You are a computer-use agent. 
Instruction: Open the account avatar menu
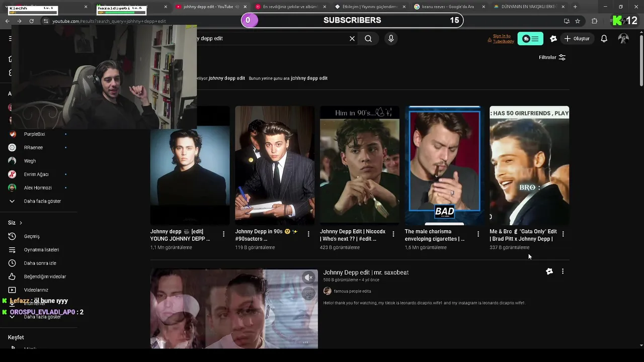[623, 39]
